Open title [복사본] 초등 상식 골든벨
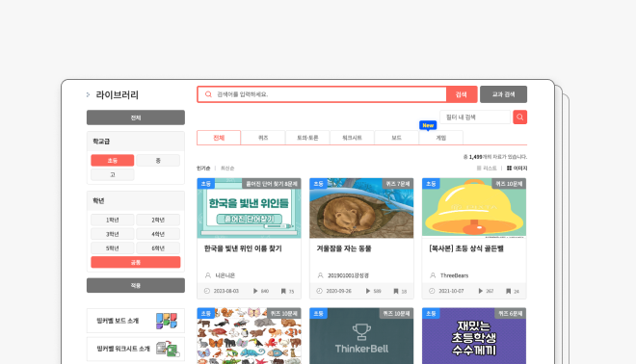Image resolution: width=636 pixels, height=364 pixels. point(466,248)
